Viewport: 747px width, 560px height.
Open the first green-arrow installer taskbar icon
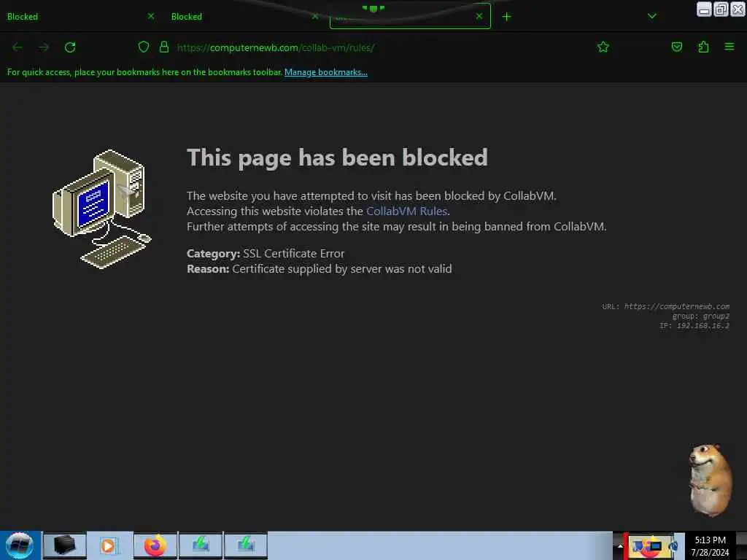[200, 545]
